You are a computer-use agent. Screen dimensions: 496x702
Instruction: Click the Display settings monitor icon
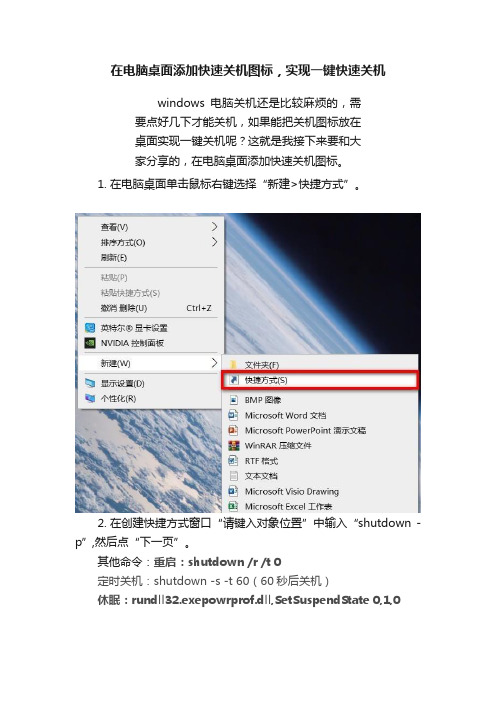(x=90, y=383)
